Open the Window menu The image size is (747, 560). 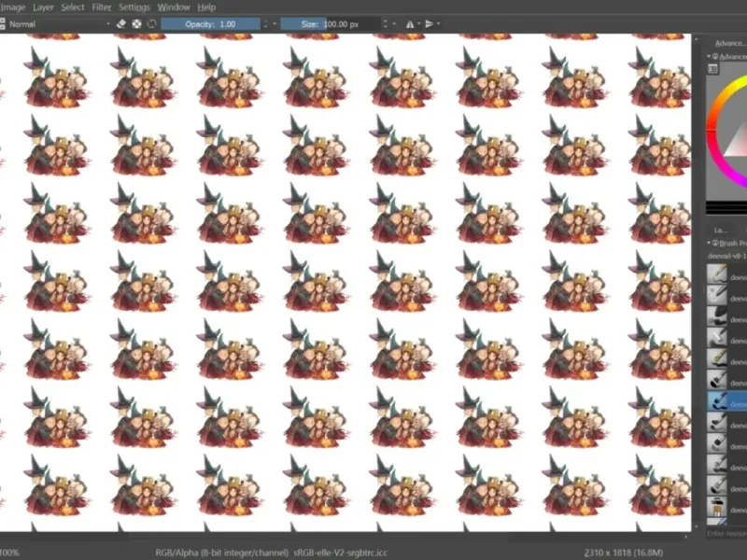(x=174, y=7)
